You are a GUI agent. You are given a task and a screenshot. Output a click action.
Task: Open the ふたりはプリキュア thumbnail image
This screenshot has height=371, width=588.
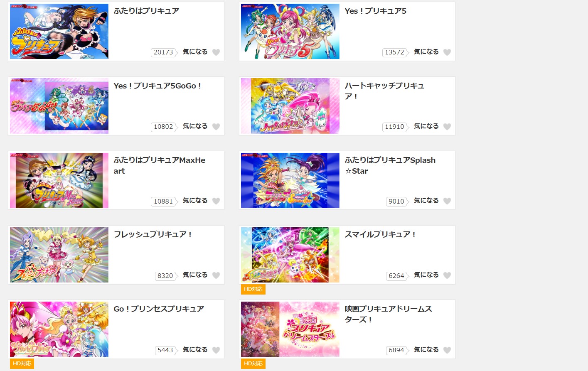pyautogui.click(x=59, y=32)
